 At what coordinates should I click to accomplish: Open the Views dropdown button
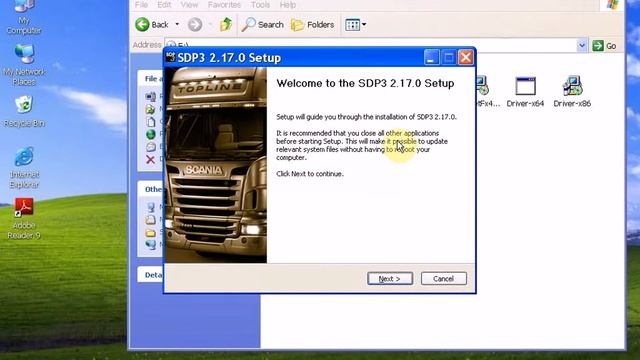tap(356, 24)
